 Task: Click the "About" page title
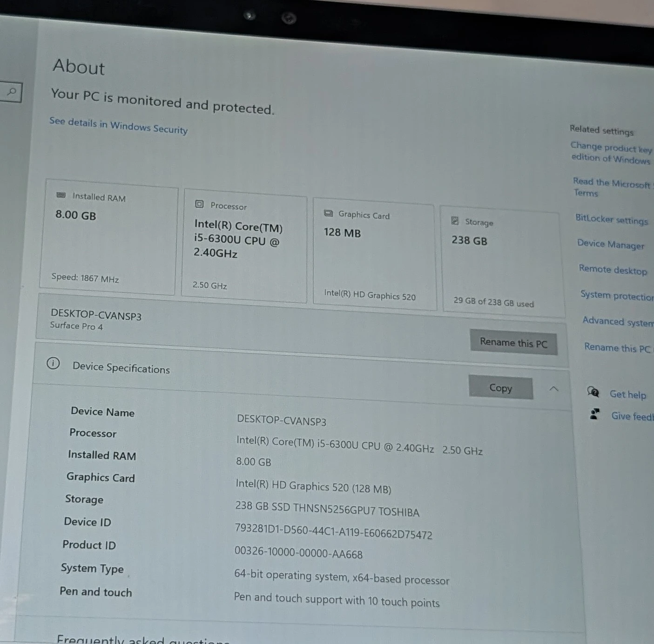pos(79,67)
